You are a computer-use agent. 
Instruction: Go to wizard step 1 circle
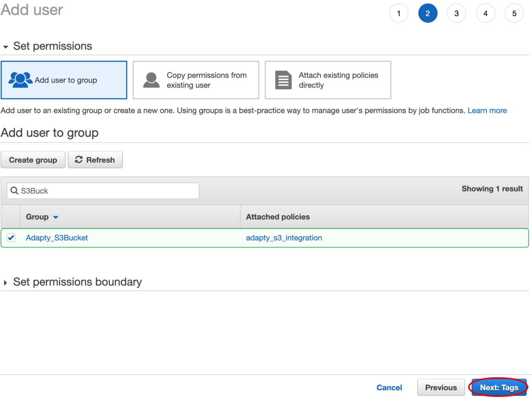(x=399, y=14)
